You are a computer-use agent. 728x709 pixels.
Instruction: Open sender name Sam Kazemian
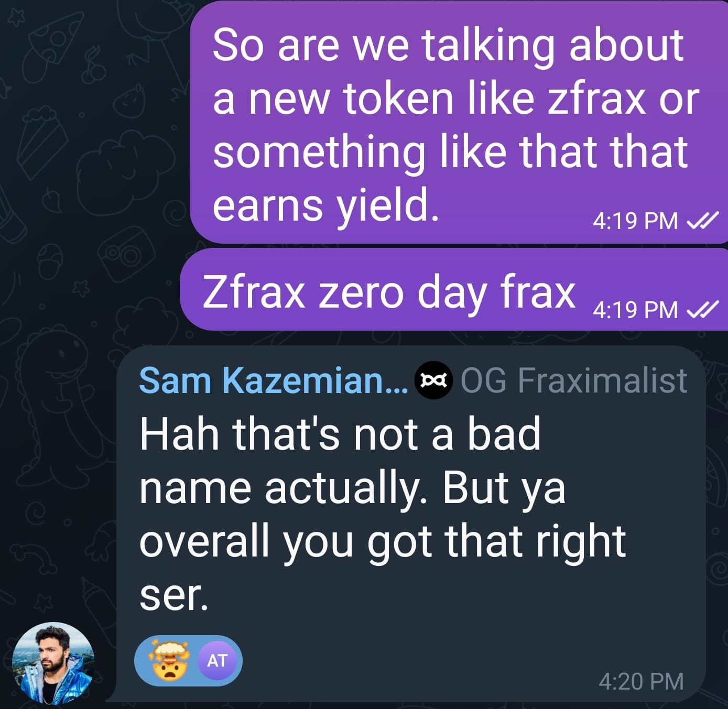[273, 380]
